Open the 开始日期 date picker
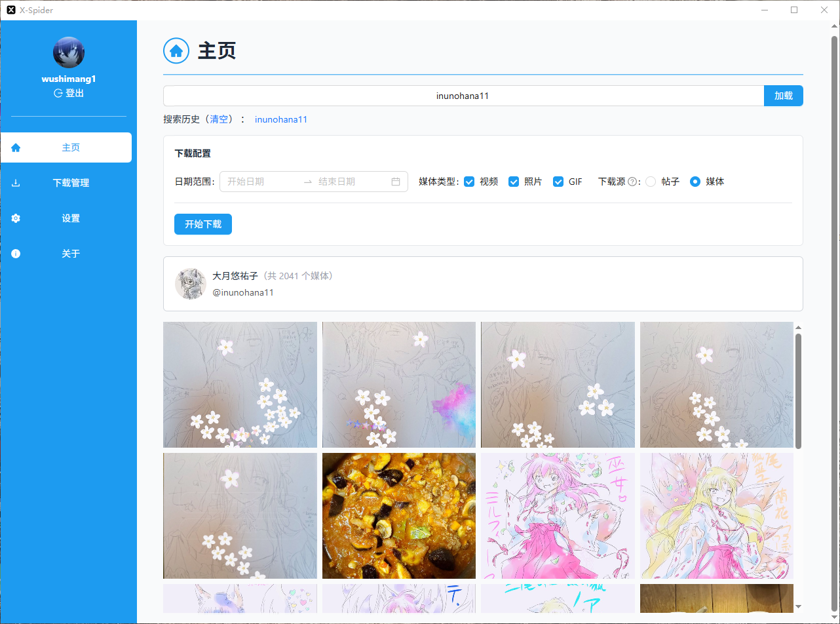This screenshot has height=624, width=840. click(260, 182)
